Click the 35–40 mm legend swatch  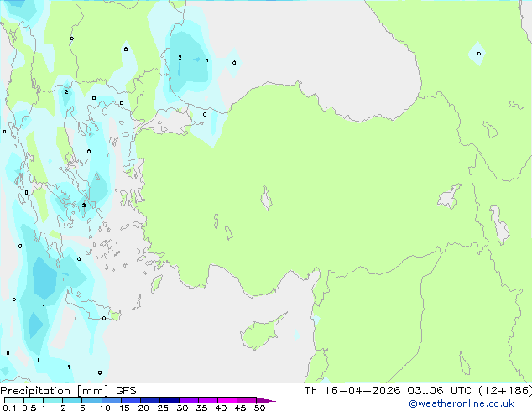(x=208, y=400)
